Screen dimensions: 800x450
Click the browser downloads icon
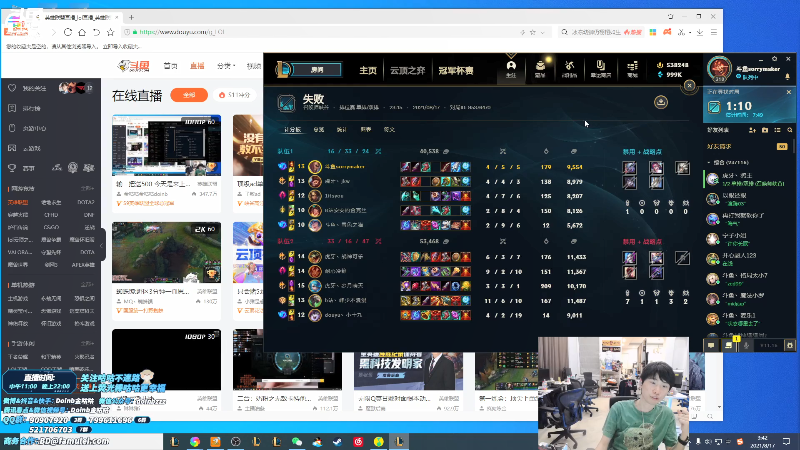pyautogui.click(x=700, y=32)
